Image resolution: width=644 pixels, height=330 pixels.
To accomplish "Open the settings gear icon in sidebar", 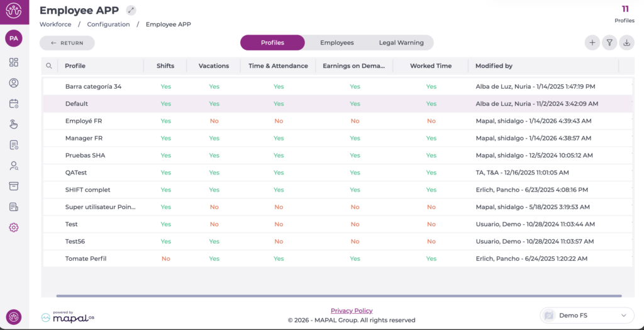I will (x=14, y=227).
